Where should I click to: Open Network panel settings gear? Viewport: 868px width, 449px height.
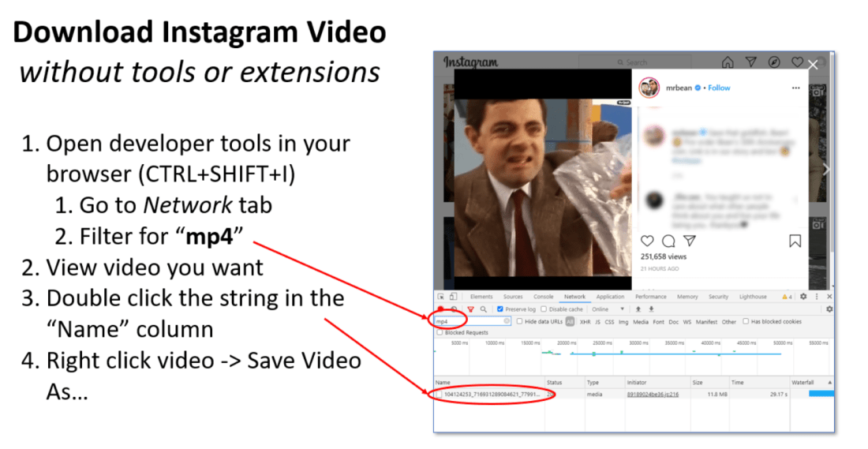[x=829, y=309]
